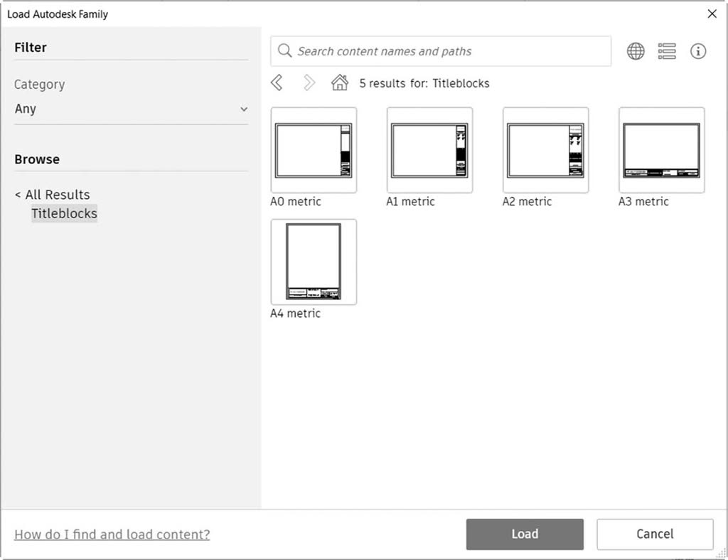The image size is (728, 560).
Task: Select Titleblocks in the Browse tree
Action: 64,213
